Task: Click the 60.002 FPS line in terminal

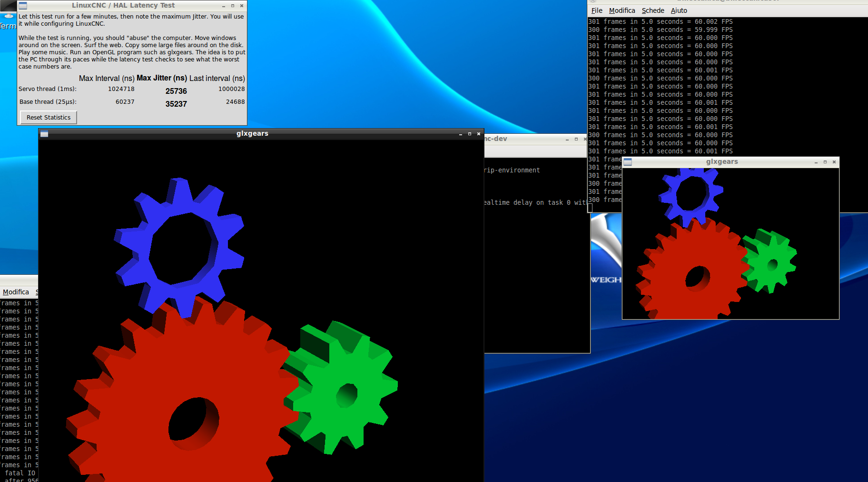Action: click(661, 21)
